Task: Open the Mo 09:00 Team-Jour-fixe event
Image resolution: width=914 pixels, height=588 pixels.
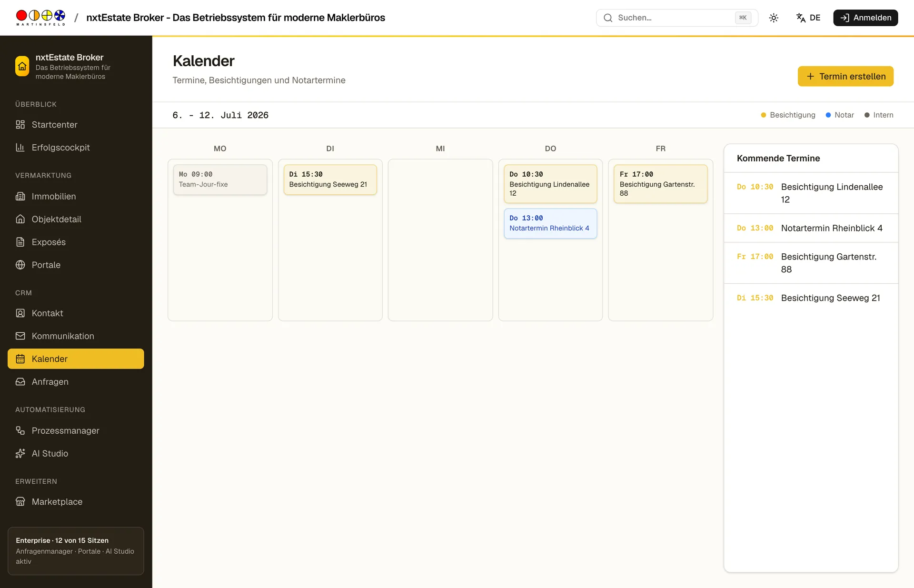Action: point(220,179)
